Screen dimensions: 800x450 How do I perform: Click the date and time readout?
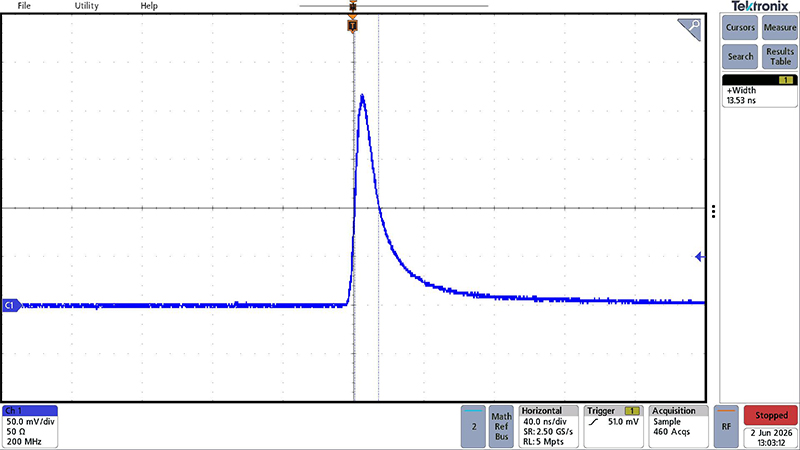tap(771, 438)
